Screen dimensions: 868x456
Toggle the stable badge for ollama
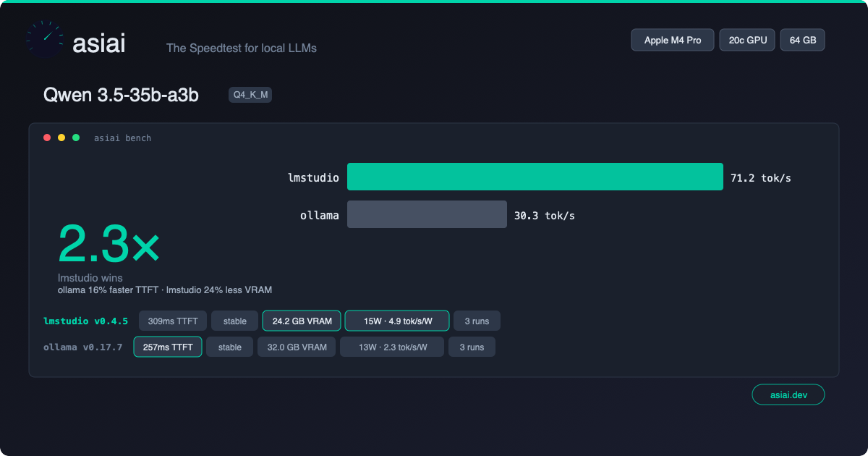229,347
